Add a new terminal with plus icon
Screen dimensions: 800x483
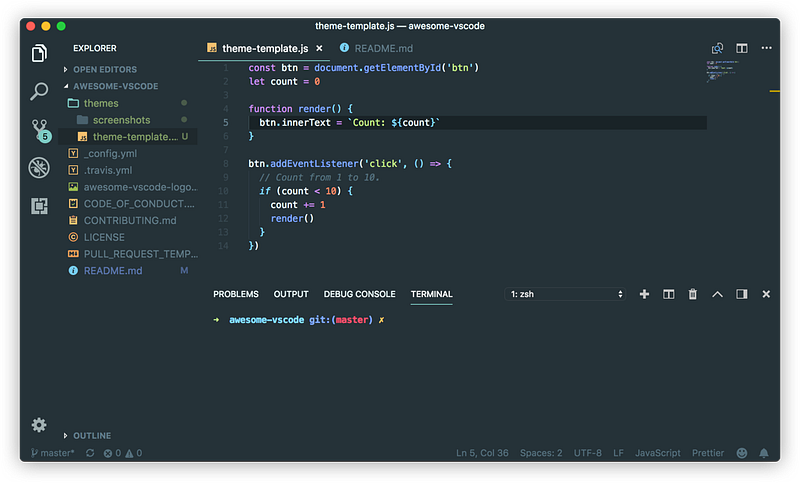click(x=644, y=294)
